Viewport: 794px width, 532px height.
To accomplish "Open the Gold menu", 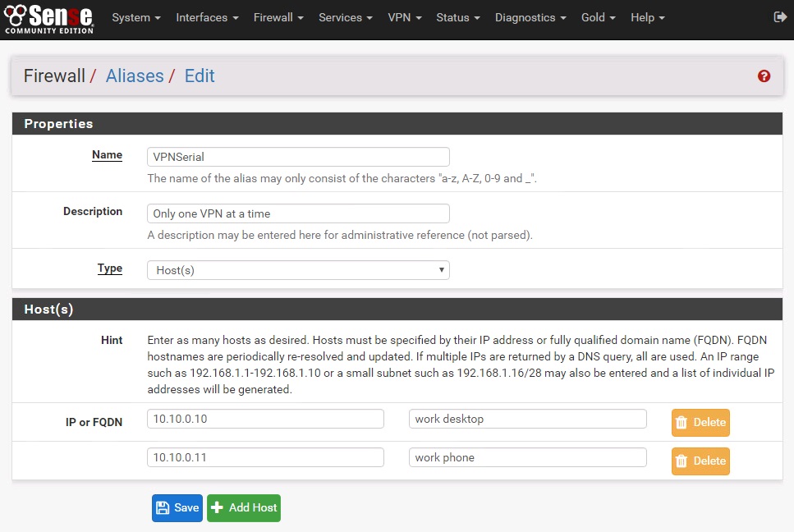I will (598, 17).
